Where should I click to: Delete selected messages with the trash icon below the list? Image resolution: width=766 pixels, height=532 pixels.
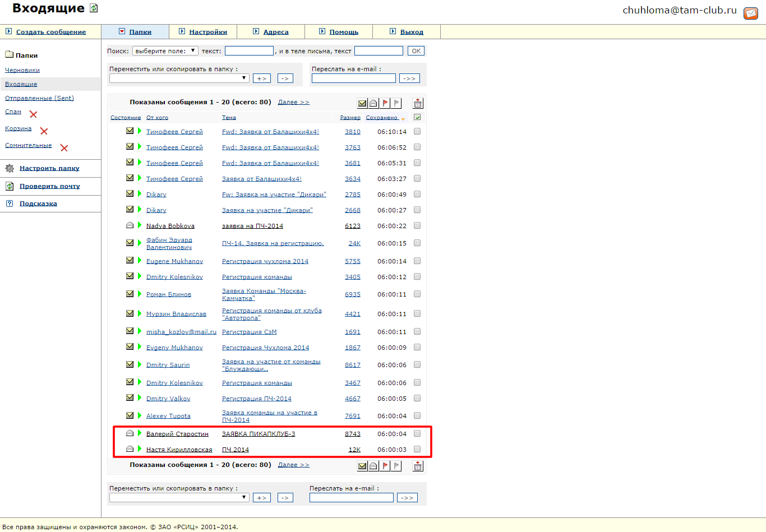[418, 466]
